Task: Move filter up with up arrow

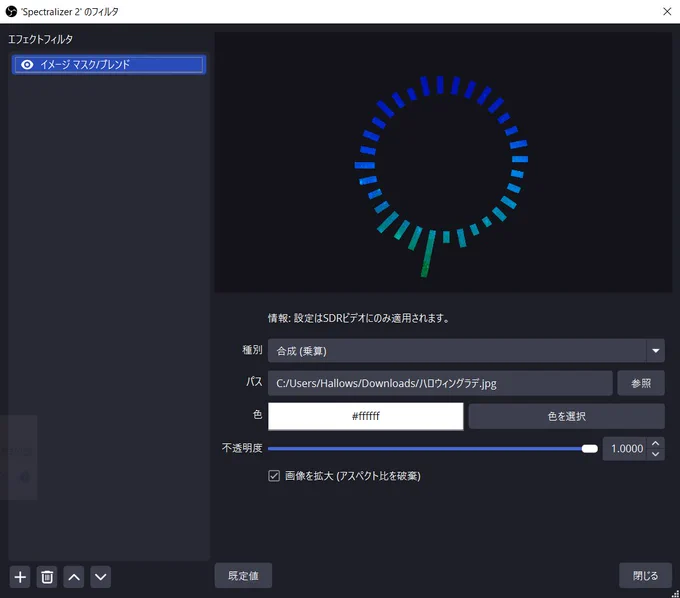Action: coord(74,577)
